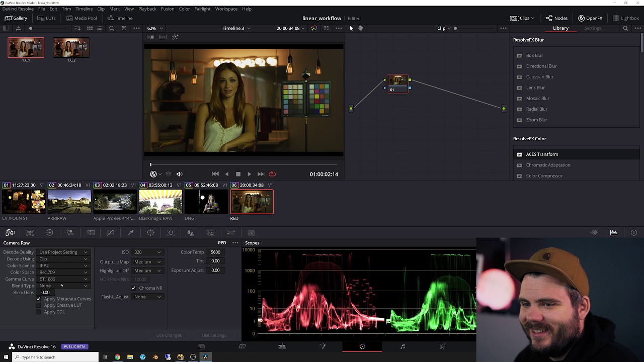The height and width of the screenshot is (362, 644).
Task: Switch to the Fairlight page icon
Action: point(403,346)
